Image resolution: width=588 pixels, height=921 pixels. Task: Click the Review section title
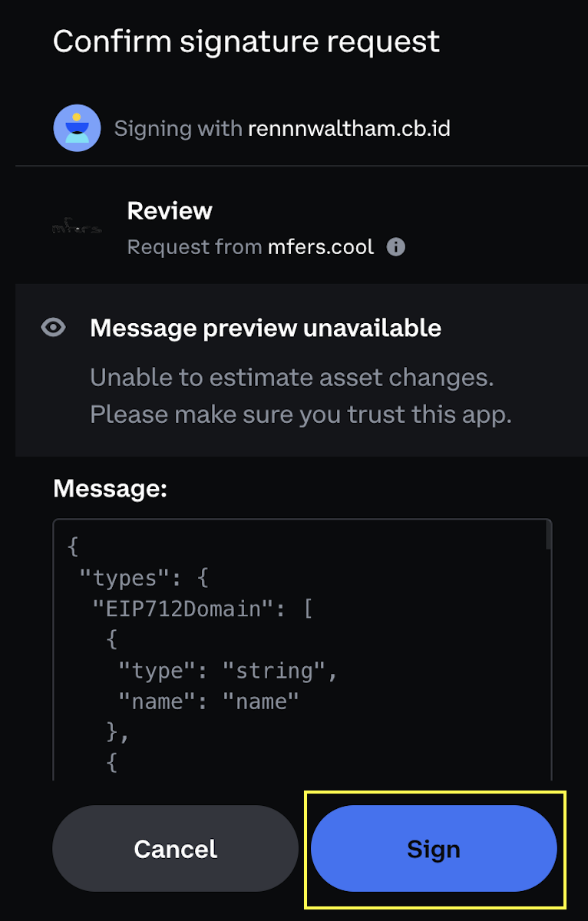[170, 210]
